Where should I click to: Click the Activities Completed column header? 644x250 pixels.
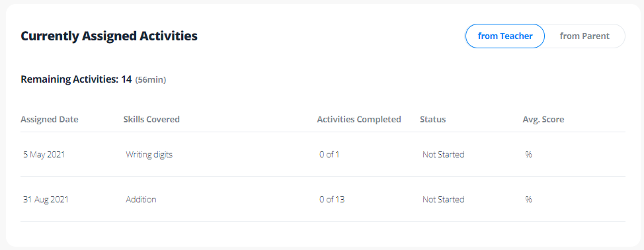click(359, 120)
